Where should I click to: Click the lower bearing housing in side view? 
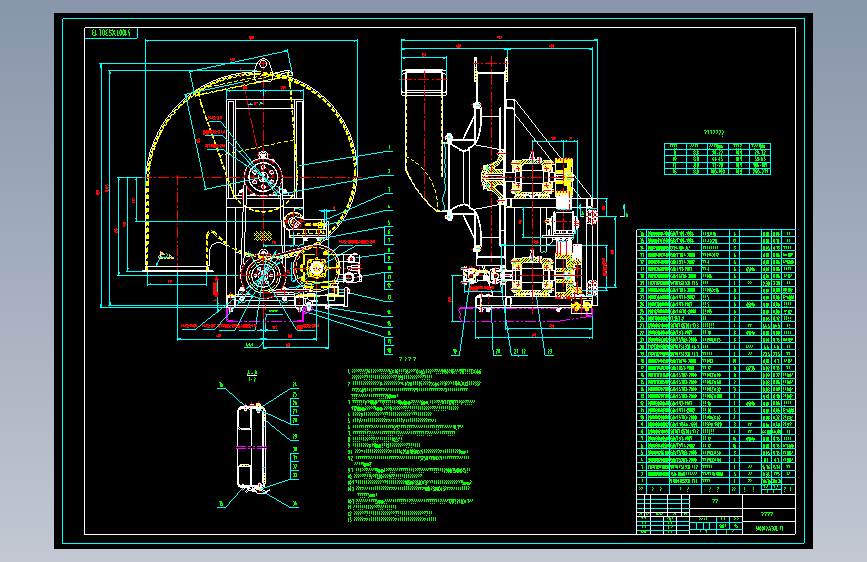pyautogui.click(x=532, y=277)
